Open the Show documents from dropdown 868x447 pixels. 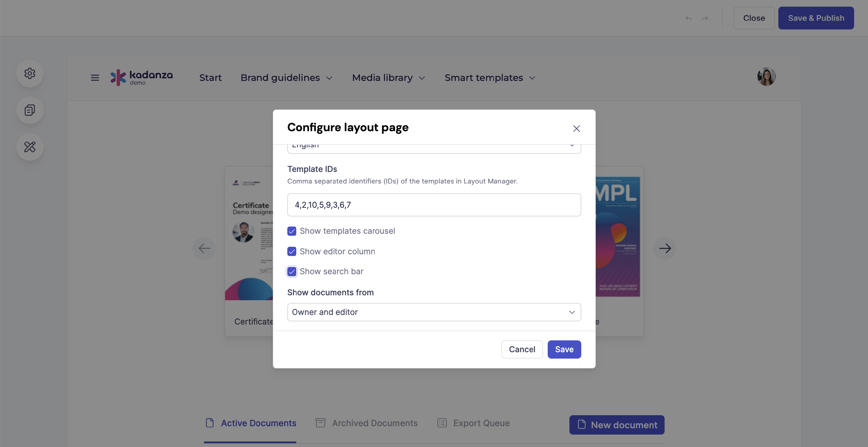434,312
